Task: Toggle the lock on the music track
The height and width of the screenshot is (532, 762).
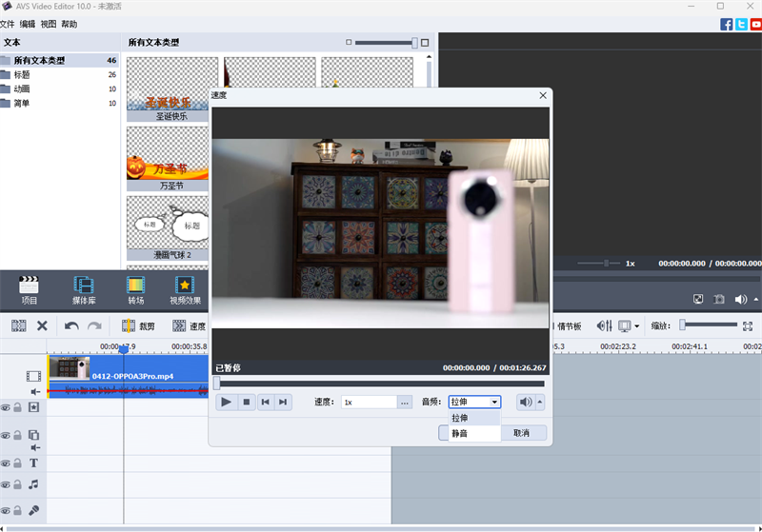Action: pos(17,484)
